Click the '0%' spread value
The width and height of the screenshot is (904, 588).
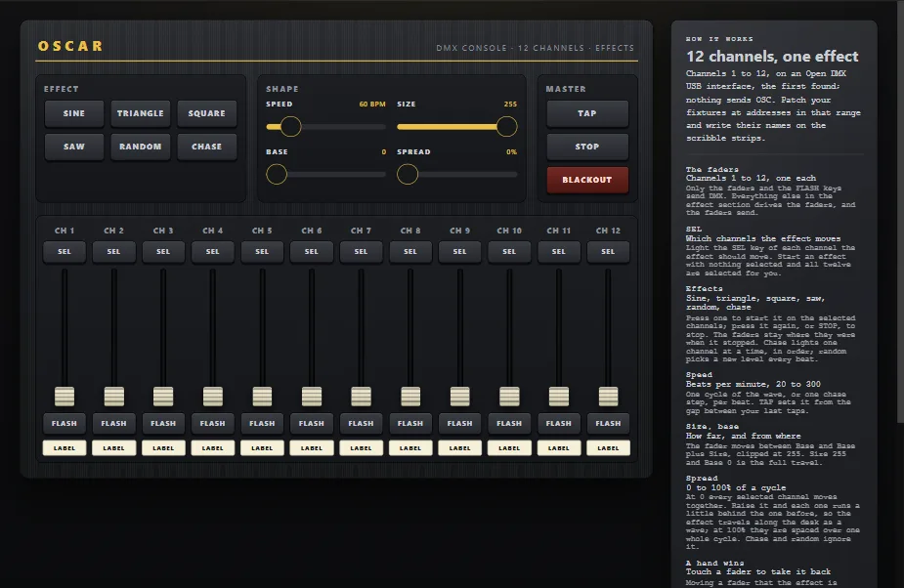click(511, 152)
